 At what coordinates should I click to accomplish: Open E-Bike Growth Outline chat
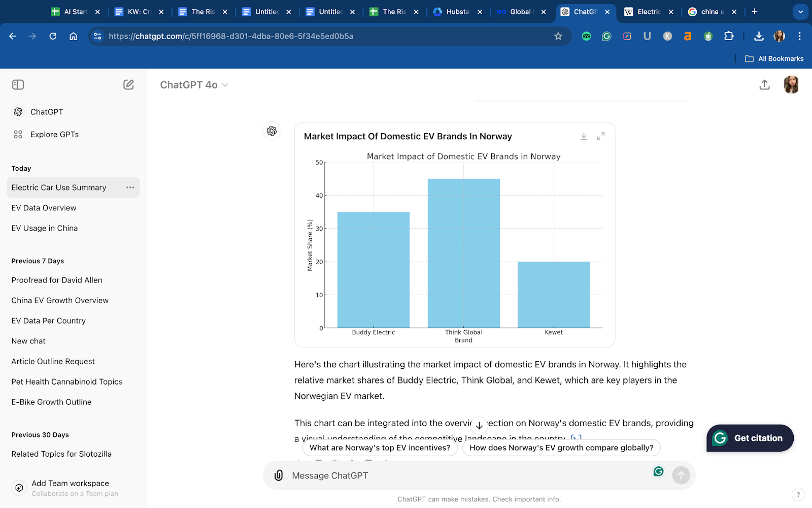click(x=73, y=402)
